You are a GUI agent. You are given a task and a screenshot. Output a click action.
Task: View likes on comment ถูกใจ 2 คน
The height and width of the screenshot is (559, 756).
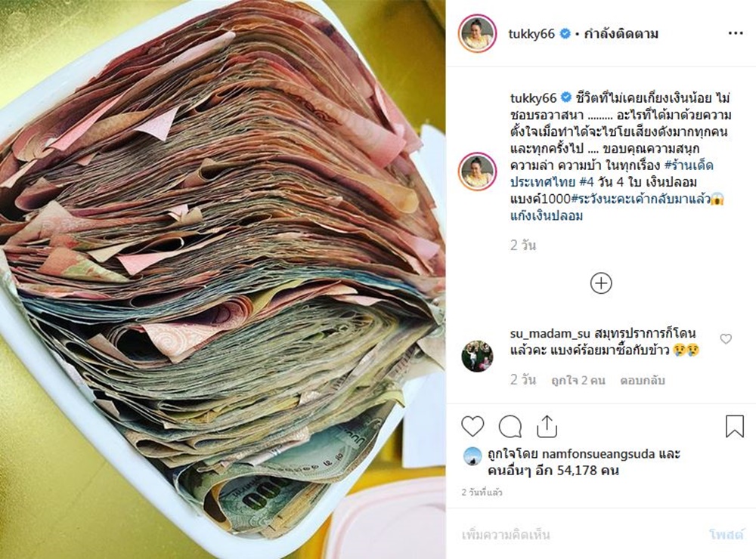tap(578, 380)
